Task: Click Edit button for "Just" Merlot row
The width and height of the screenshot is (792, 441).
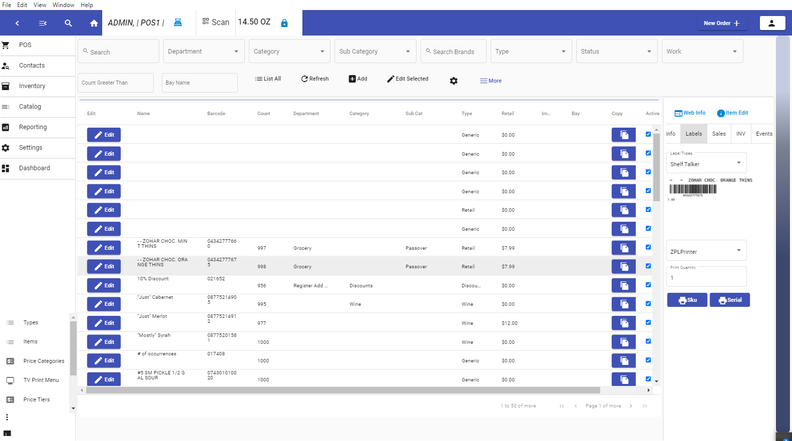Action: (104, 323)
